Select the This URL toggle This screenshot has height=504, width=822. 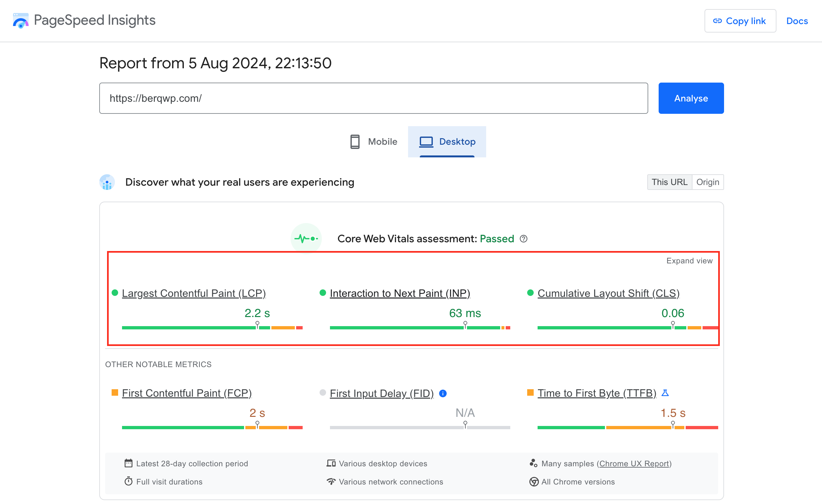coord(670,182)
